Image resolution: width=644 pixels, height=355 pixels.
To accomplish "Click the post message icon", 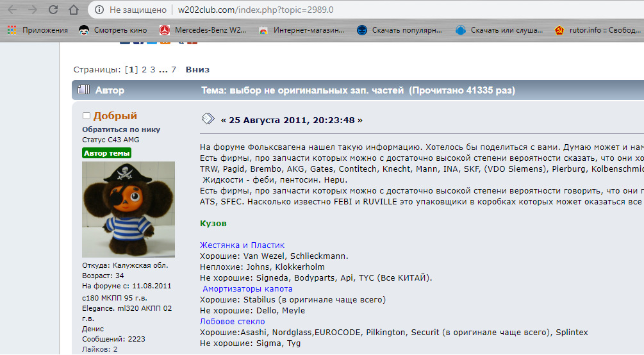I will (208, 119).
